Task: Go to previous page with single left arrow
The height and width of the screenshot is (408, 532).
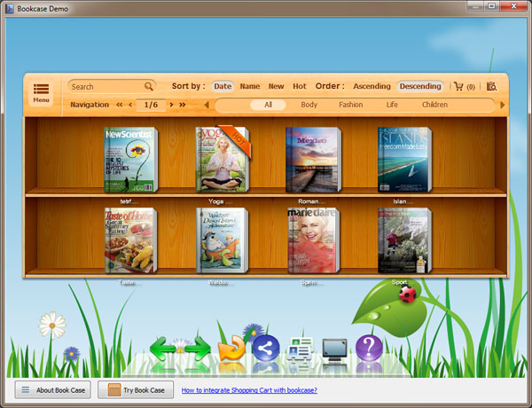Action: [130, 105]
